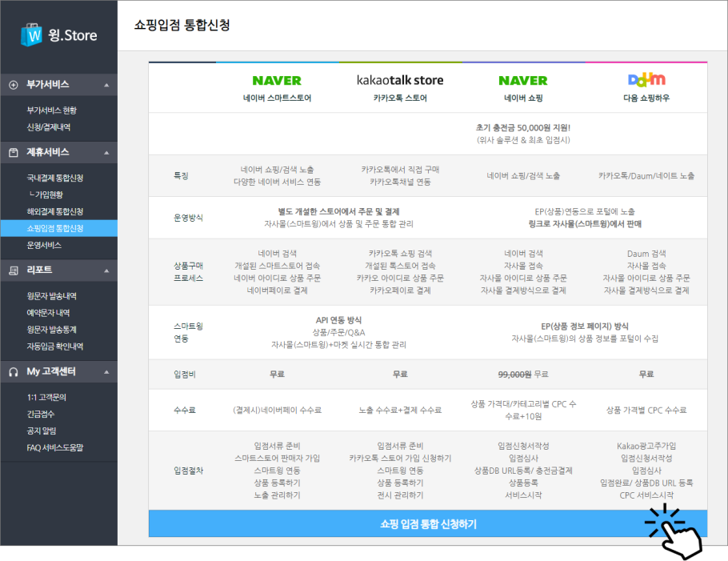Click the Kakao광고주가입 step text
Screen dimensions: 728x561
click(646, 446)
